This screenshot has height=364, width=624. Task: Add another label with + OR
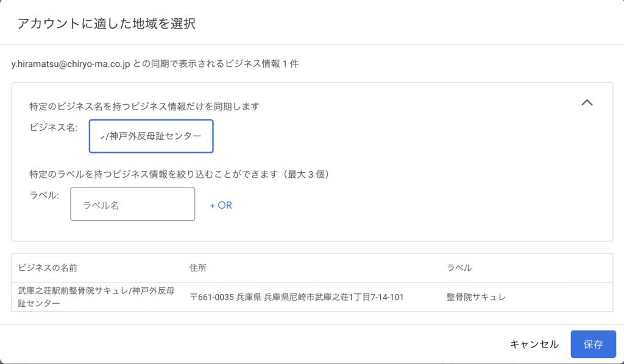[x=221, y=205]
